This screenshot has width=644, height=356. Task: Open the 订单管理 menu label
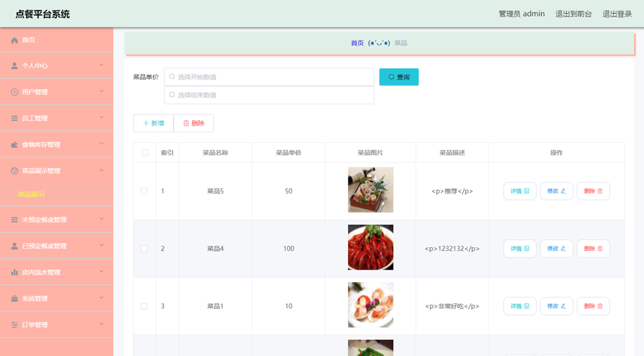(x=35, y=325)
